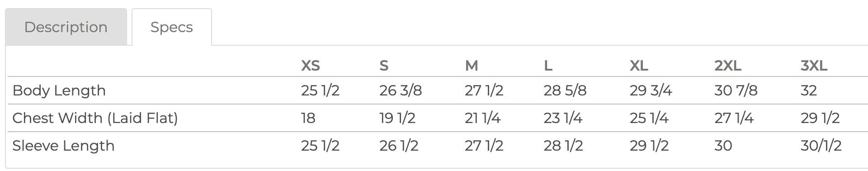Switch to the Description tab
This screenshot has height=171, width=868.
point(66,27)
